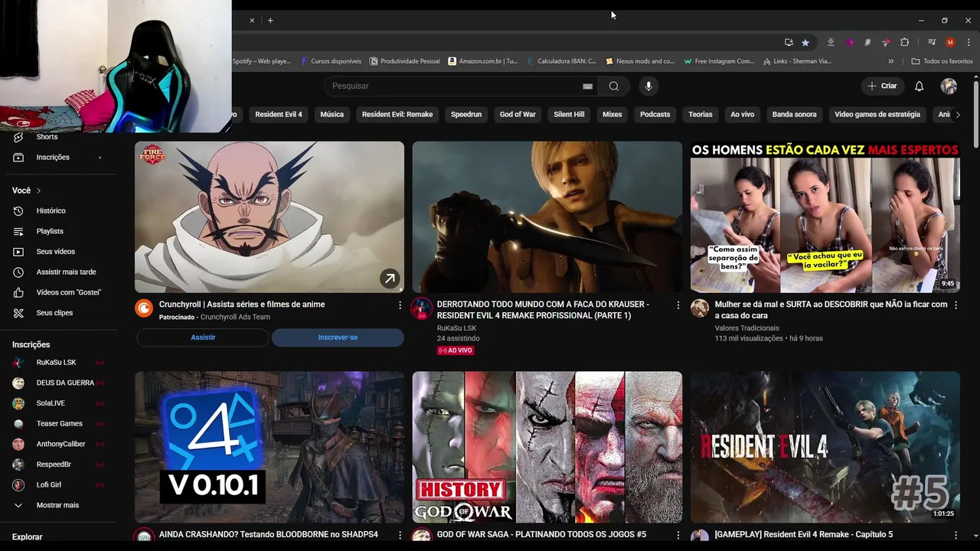Open the Chrome extensions puzzle icon

(904, 42)
